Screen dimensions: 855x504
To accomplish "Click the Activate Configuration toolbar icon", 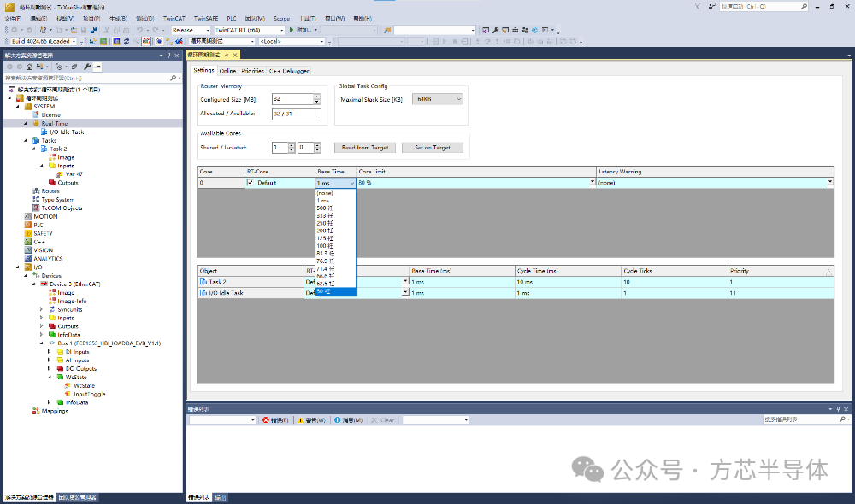I will (x=93, y=41).
